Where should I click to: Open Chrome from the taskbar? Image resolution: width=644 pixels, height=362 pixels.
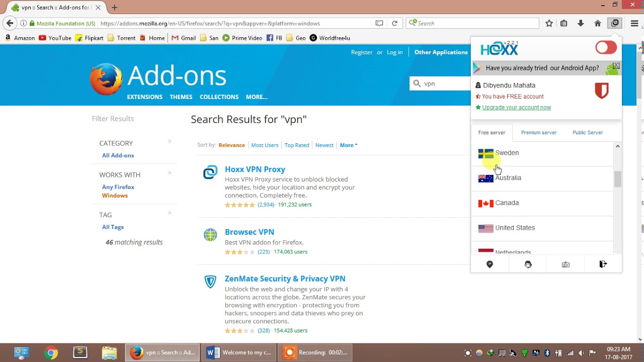click(50, 353)
